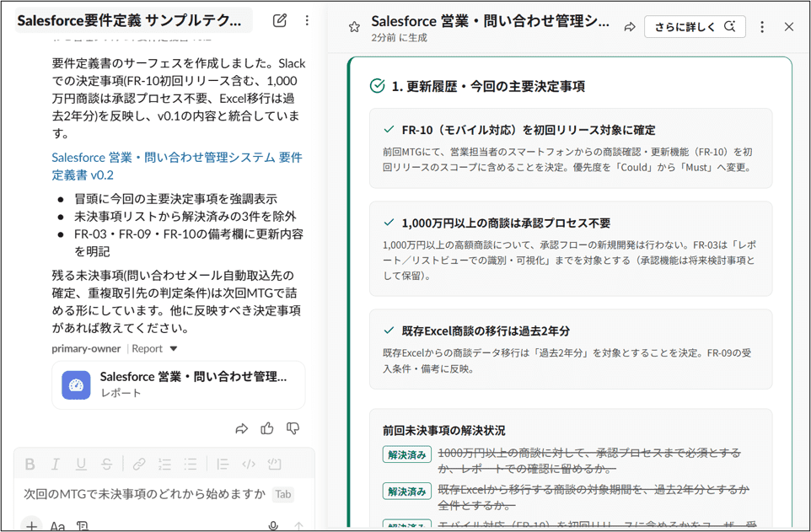Click the さらに詳しく button
The width and height of the screenshot is (811, 532).
(695, 27)
